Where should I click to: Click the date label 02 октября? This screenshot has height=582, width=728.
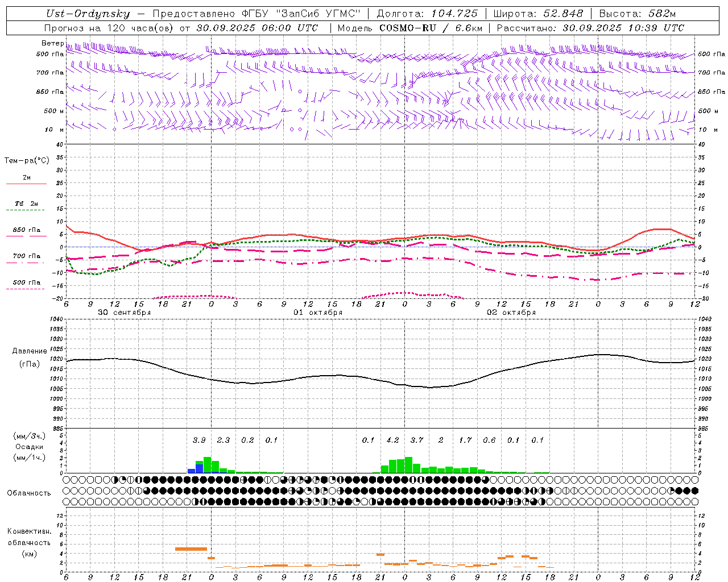coord(511,313)
